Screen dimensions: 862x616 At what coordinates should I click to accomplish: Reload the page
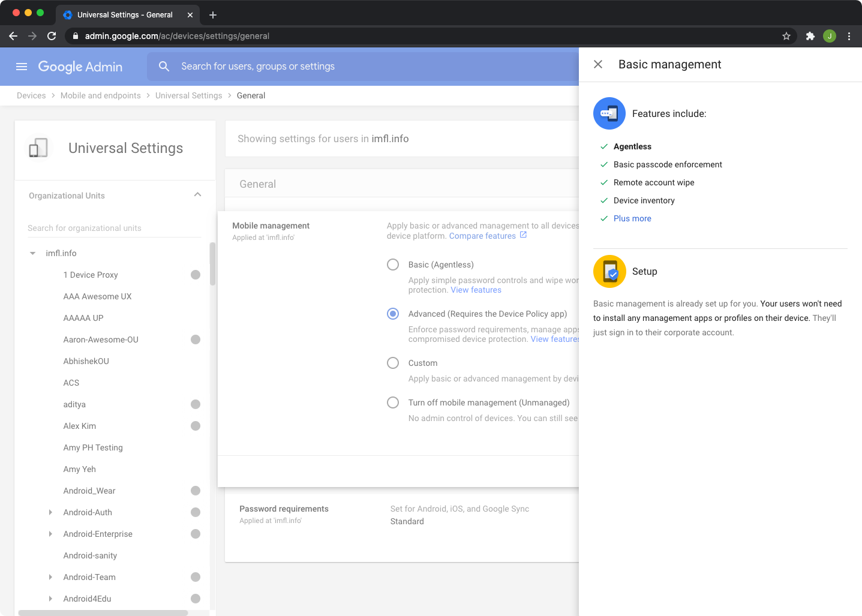52,36
